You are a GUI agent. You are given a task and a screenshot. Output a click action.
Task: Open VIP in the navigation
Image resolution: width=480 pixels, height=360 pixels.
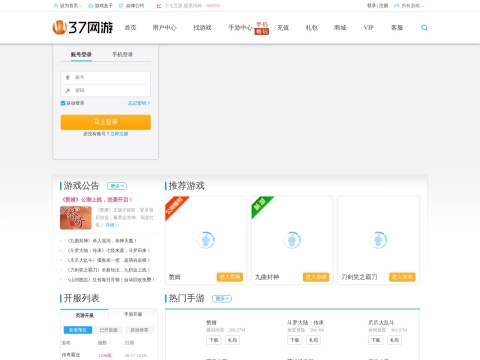(368, 28)
